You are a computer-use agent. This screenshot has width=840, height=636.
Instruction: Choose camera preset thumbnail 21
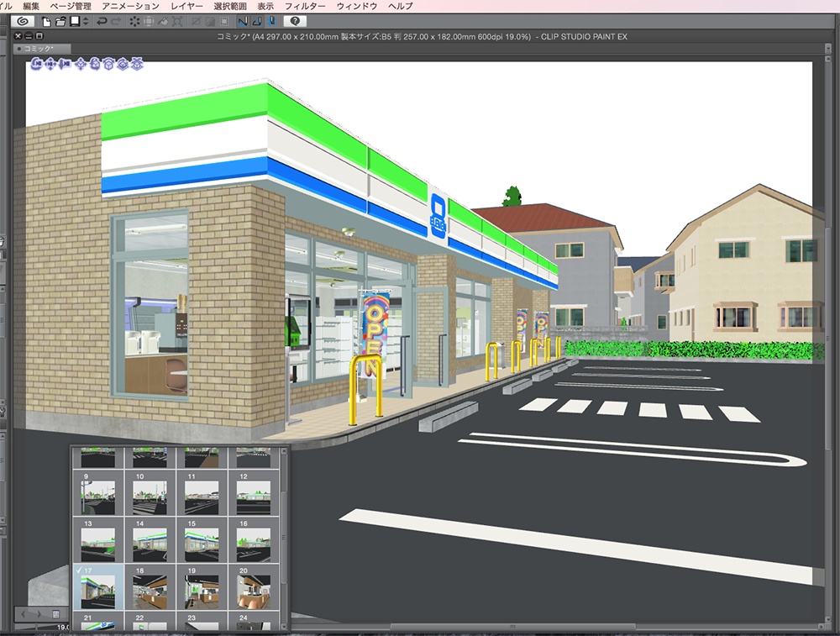pyautogui.click(x=98, y=621)
